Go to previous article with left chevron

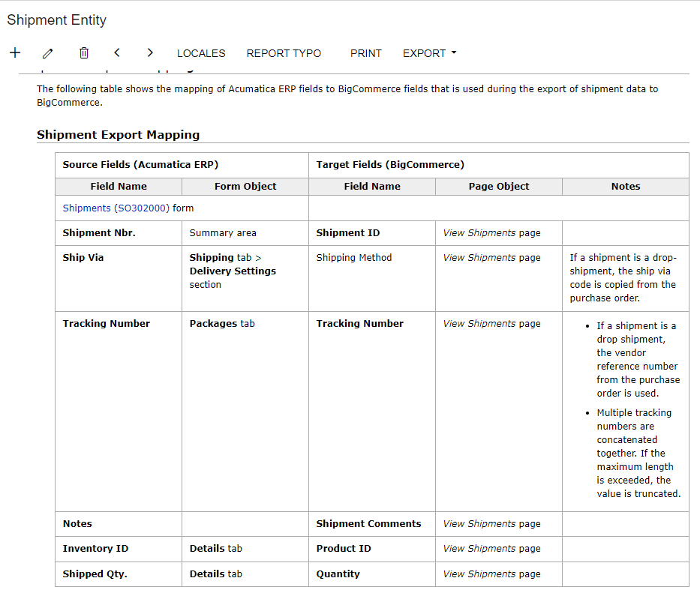117,53
